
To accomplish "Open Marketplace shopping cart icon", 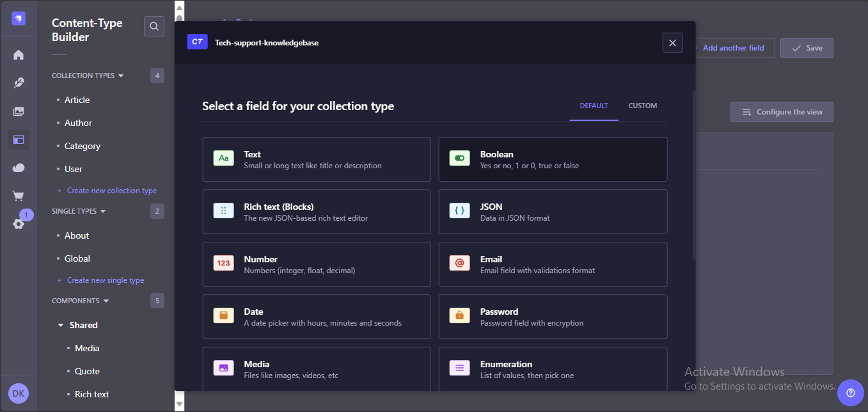I will click(19, 196).
